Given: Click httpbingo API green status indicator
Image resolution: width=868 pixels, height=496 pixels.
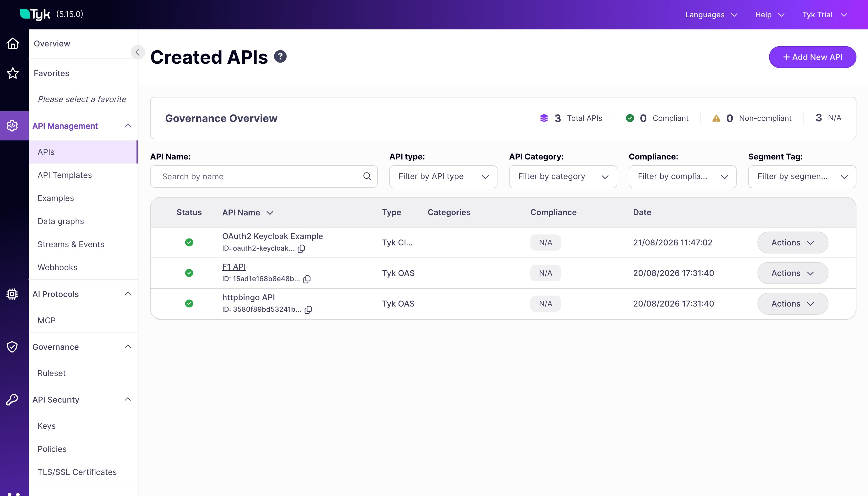Looking at the screenshot, I should point(189,304).
